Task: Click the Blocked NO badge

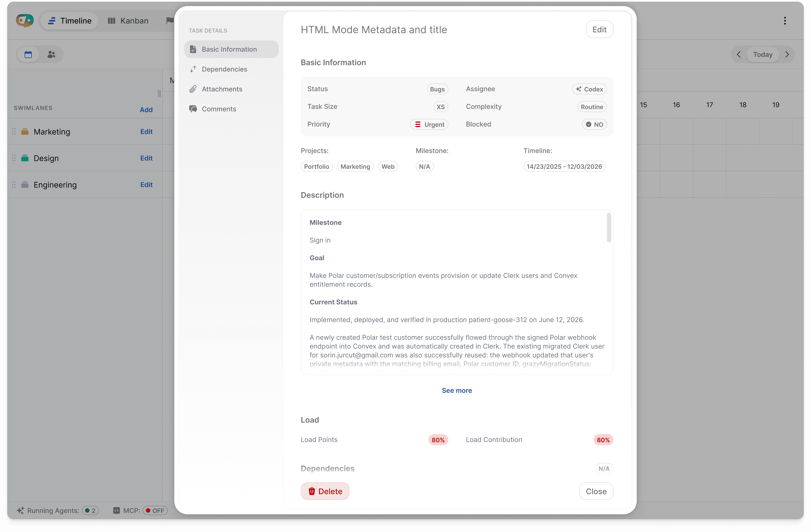Action: tap(594, 125)
